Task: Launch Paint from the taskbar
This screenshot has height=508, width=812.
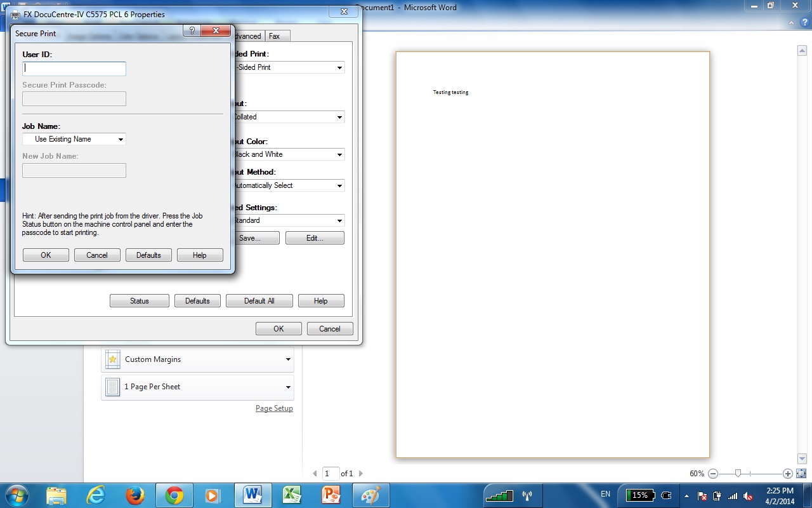Action: click(x=370, y=495)
